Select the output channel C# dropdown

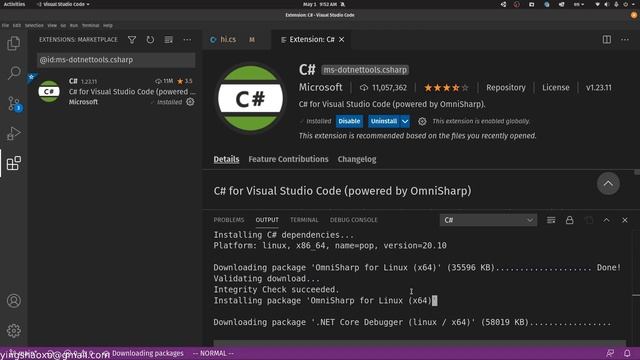coord(488,220)
